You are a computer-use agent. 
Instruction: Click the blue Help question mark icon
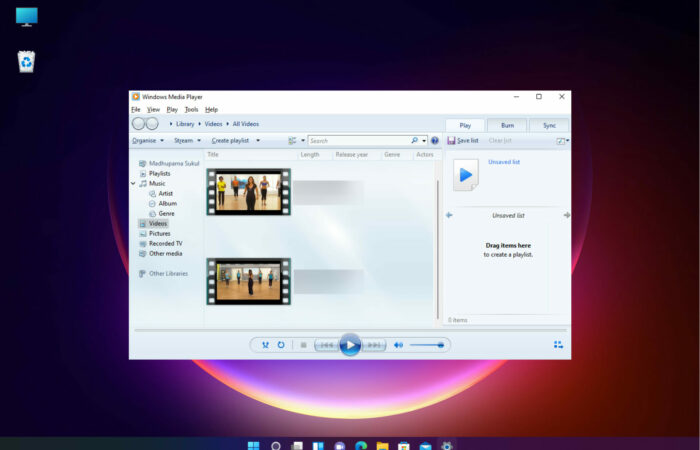(435, 141)
